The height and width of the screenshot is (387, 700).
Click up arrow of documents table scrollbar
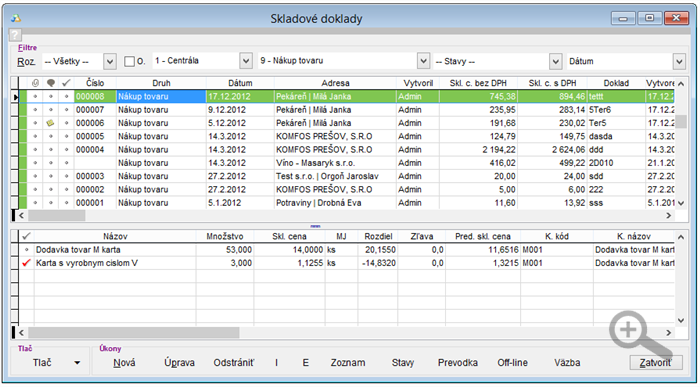click(x=681, y=83)
